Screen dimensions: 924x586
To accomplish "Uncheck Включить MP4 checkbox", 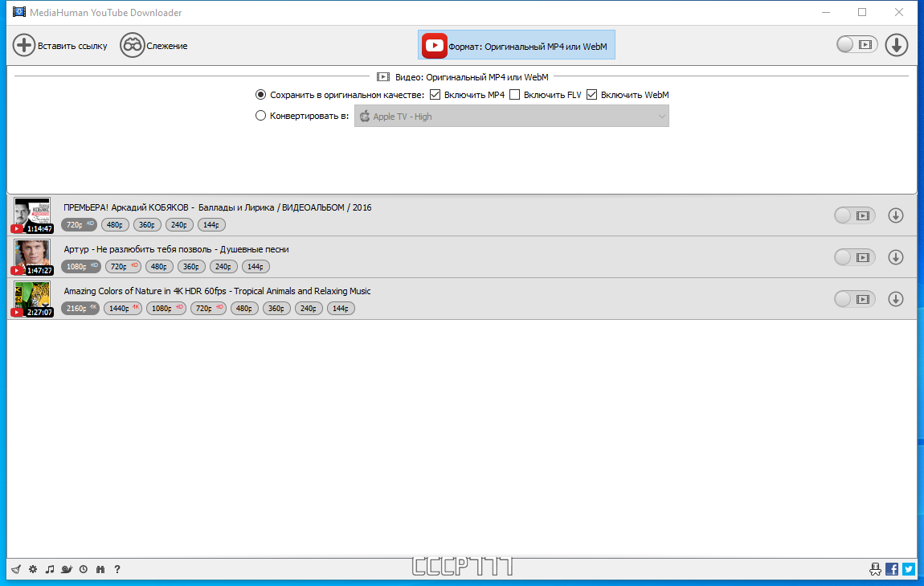I will (x=435, y=94).
